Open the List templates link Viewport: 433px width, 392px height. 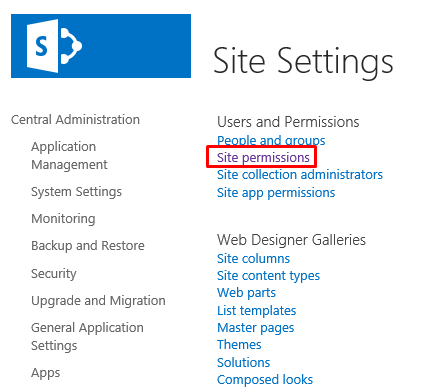[x=257, y=311]
